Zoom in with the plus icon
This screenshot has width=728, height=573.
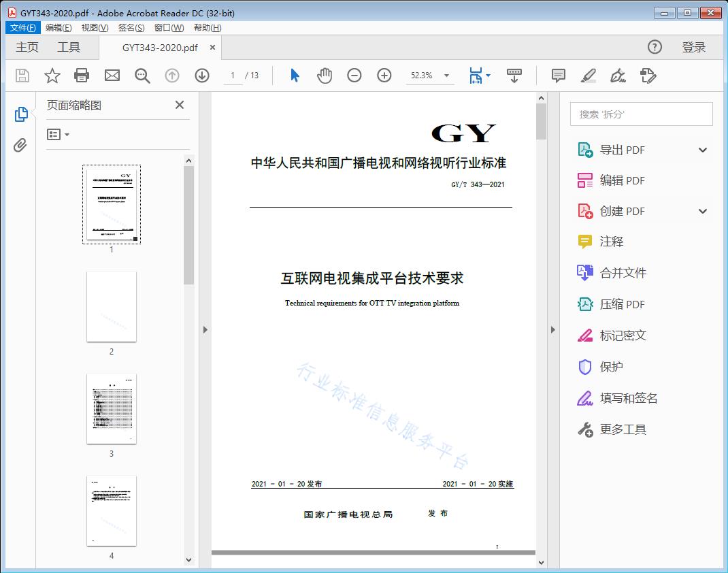click(384, 76)
